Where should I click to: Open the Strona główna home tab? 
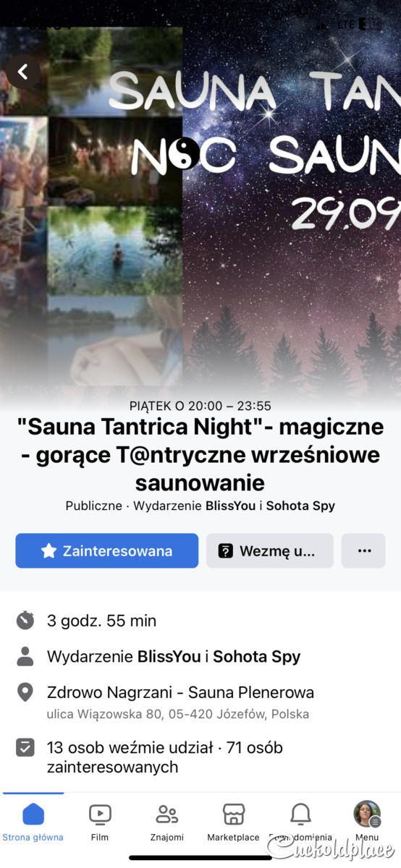point(33,822)
